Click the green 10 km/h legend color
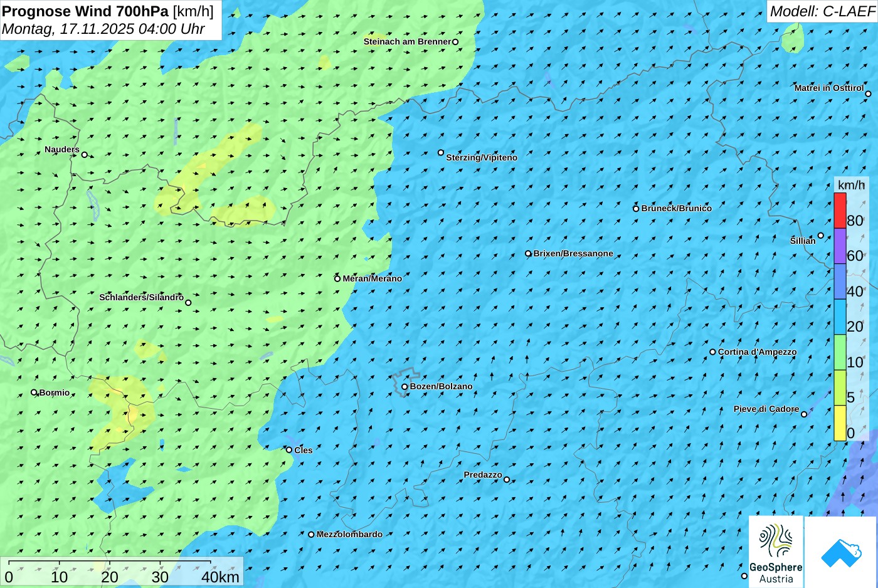878x588 pixels. [840, 352]
